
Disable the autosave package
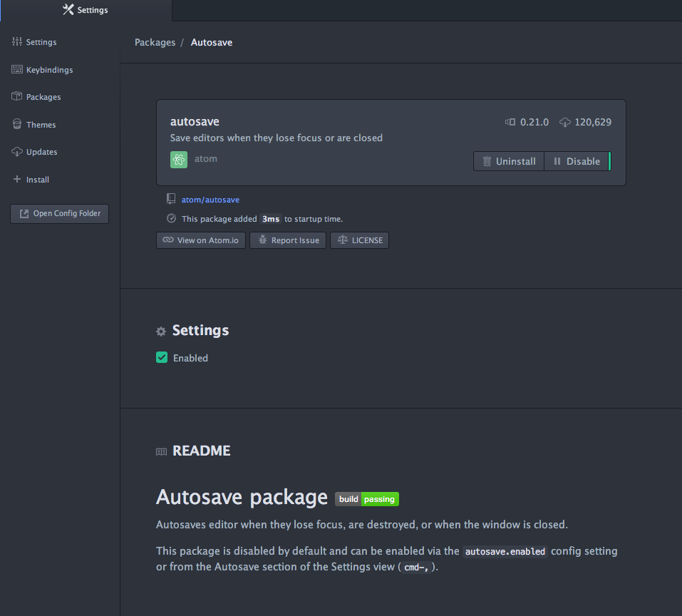(x=577, y=161)
